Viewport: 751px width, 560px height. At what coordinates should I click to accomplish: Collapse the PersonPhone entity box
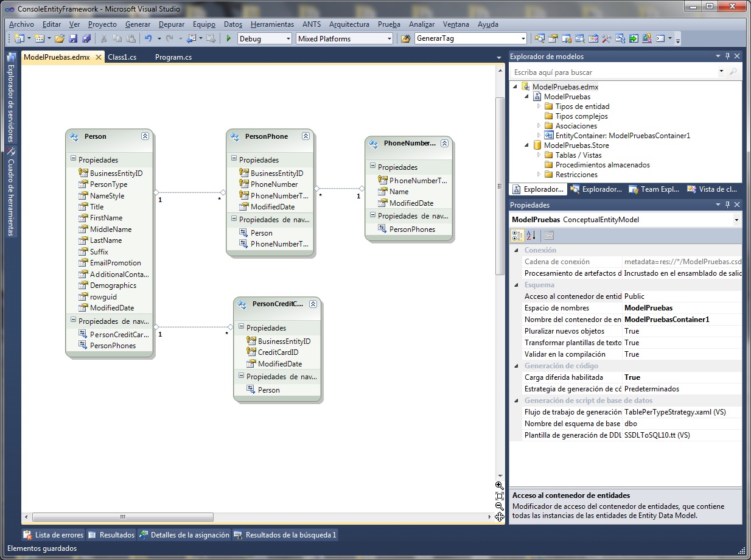306,136
